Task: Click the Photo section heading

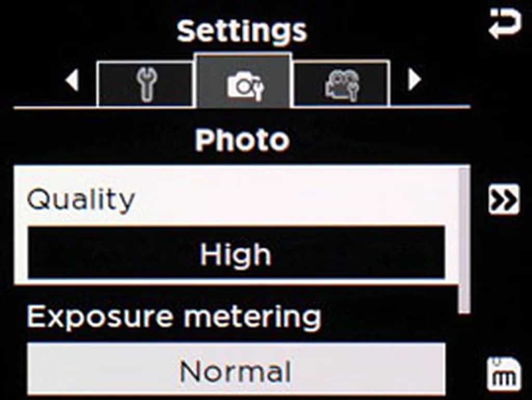Action: pyautogui.click(x=242, y=140)
